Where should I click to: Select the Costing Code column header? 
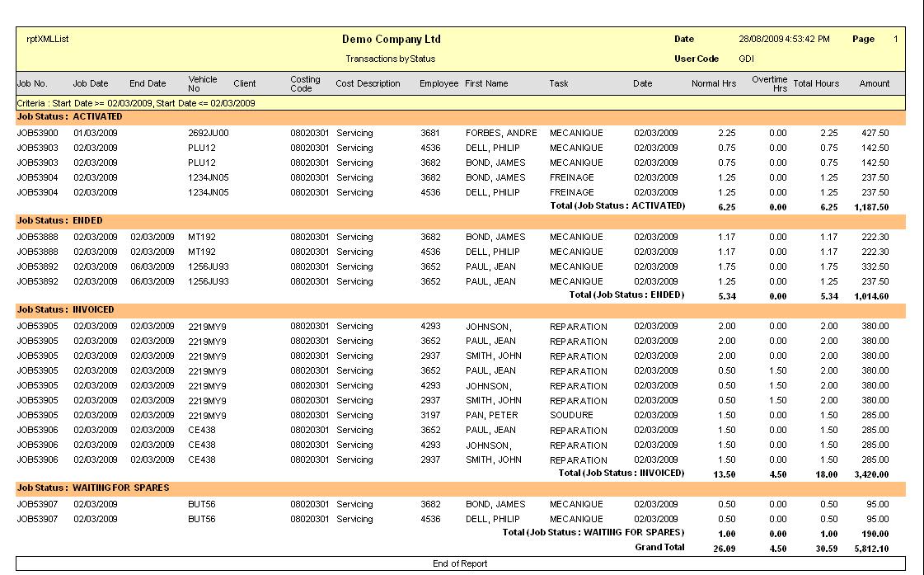pos(305,83)
